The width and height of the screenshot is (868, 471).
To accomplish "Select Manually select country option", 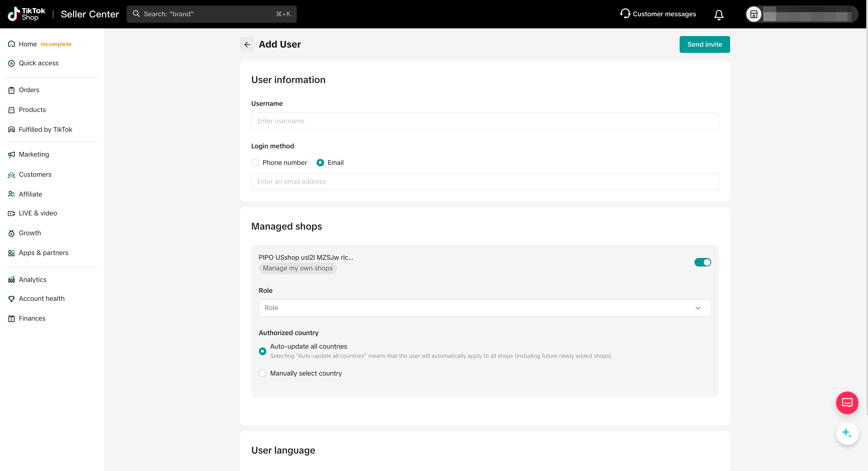I will click(x=262, y=373).
